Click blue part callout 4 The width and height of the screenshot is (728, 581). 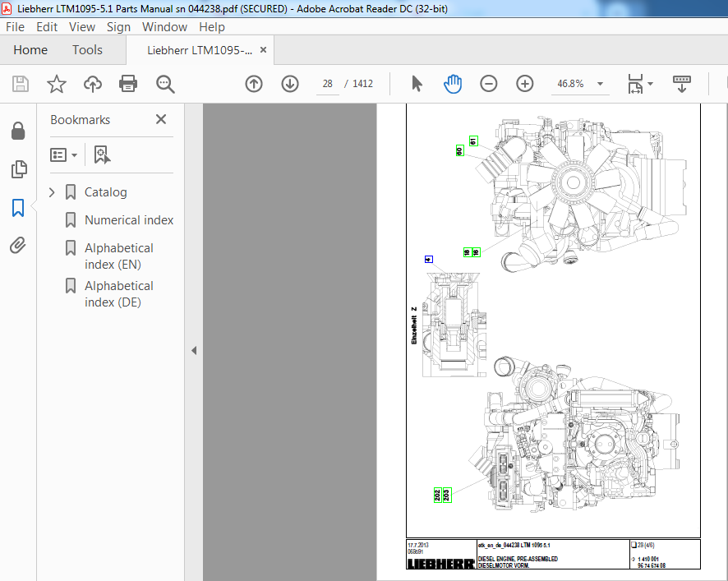point(429,259)
